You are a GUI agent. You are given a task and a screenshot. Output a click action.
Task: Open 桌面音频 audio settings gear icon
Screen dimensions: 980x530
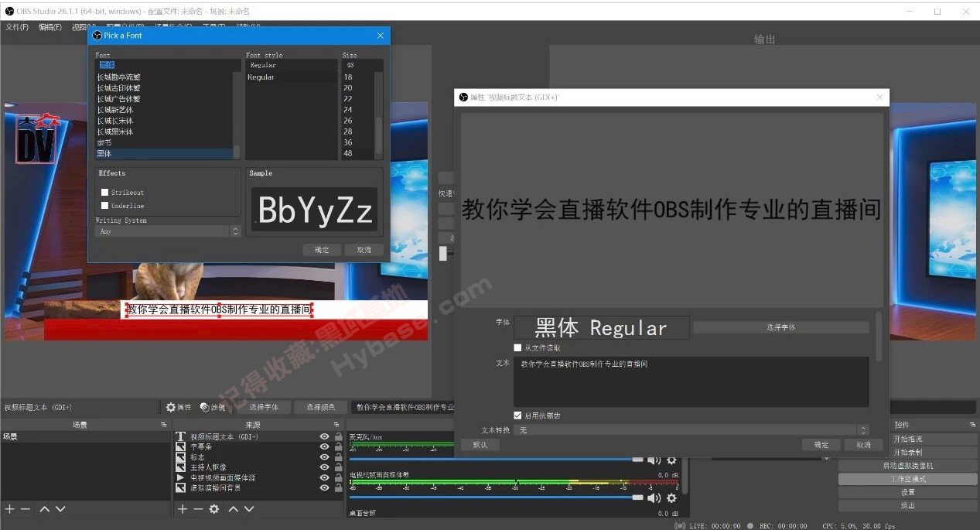[671, 526]
